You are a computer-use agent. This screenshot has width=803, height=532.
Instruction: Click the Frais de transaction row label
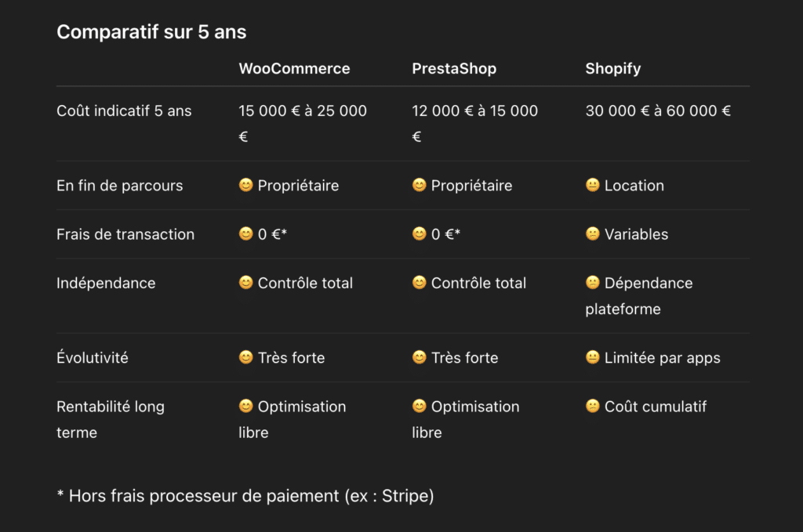(x=125, y=234)
